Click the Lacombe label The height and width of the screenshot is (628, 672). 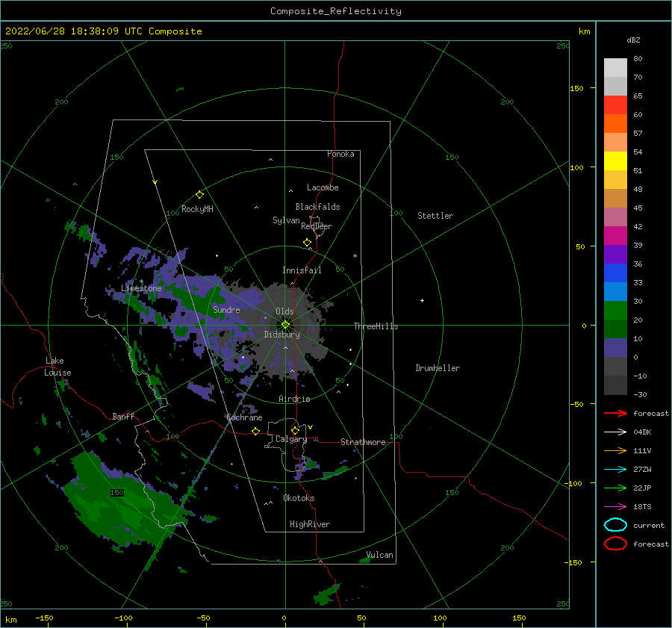323,187
